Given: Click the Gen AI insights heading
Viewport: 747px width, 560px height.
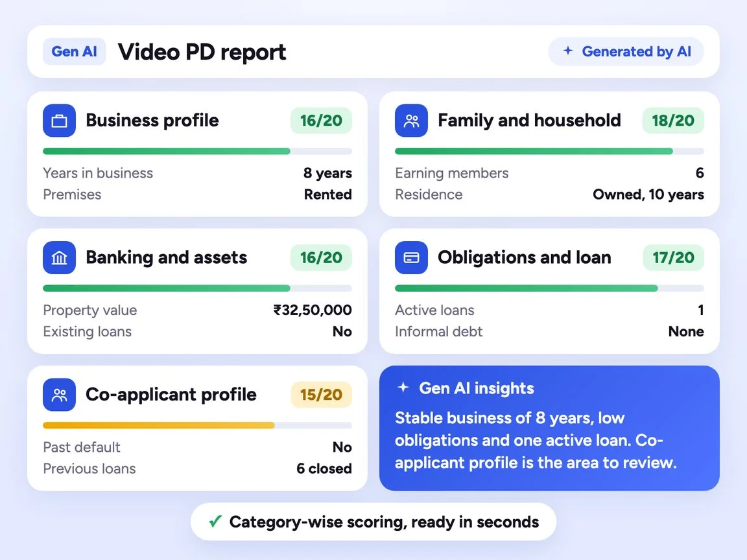Looking at the screenshot, I should tap(477, 388).
